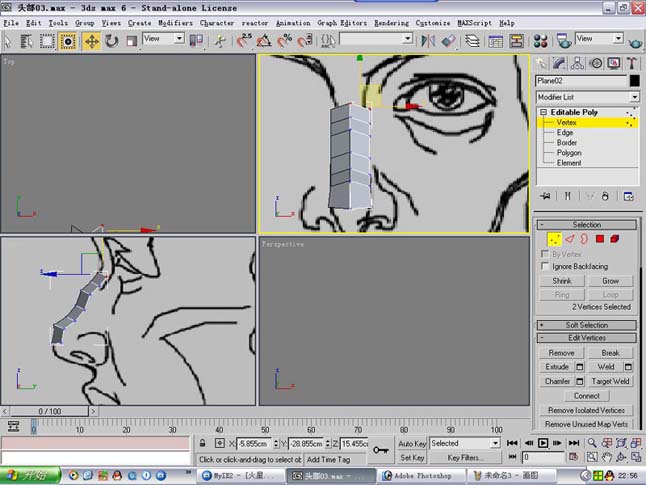
Task: Collapse the Edit Vertices rollout
Action: click(x=587, y=338)
